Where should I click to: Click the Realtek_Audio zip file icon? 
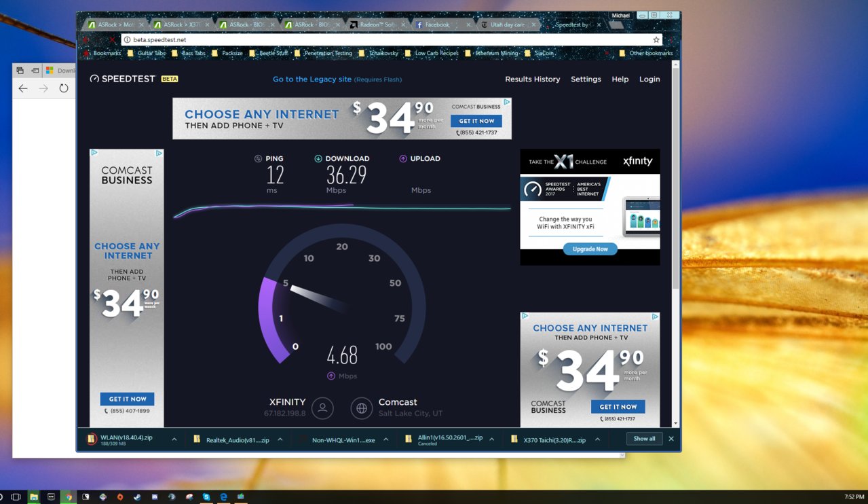(x=197, y=439)
